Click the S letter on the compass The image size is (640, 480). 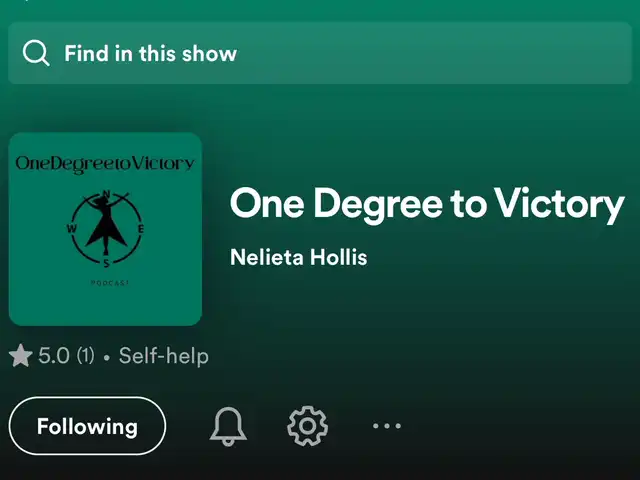(107, 263)
